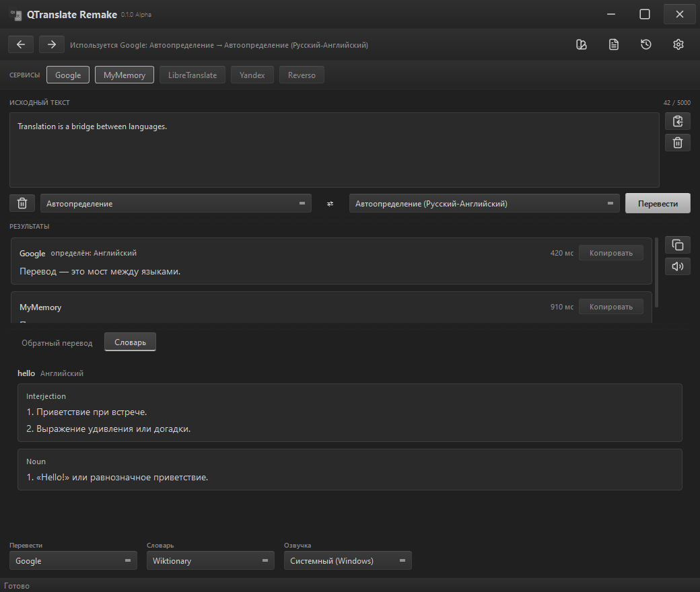This screenshot has width=700, height=592.
Task: Copy the Google translation result
Action: (610, 253)
